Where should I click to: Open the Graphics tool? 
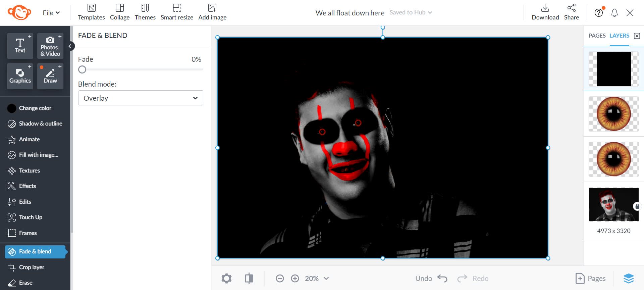20,76
